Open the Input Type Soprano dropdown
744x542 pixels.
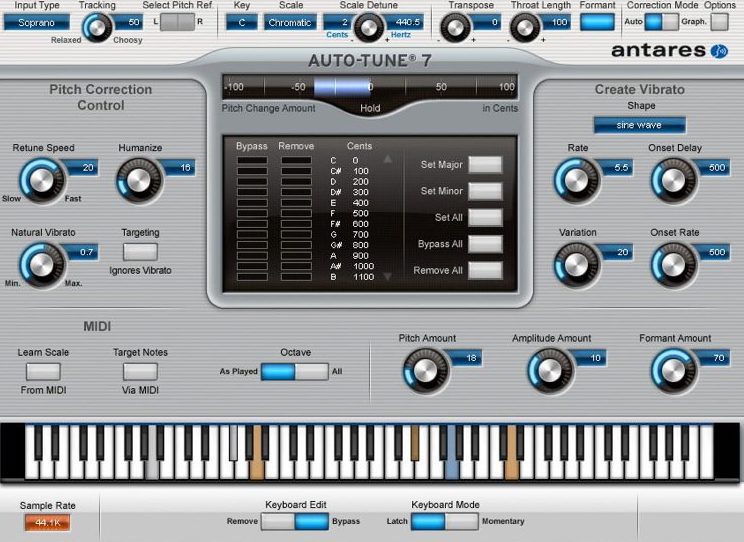pos(37,22)
